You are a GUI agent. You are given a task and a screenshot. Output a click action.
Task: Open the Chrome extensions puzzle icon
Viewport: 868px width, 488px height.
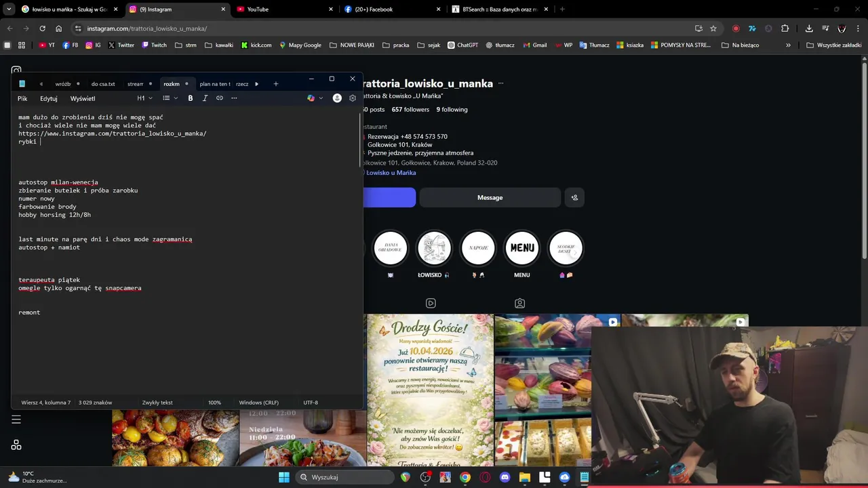pyautogui.click(x=785, y=28)
